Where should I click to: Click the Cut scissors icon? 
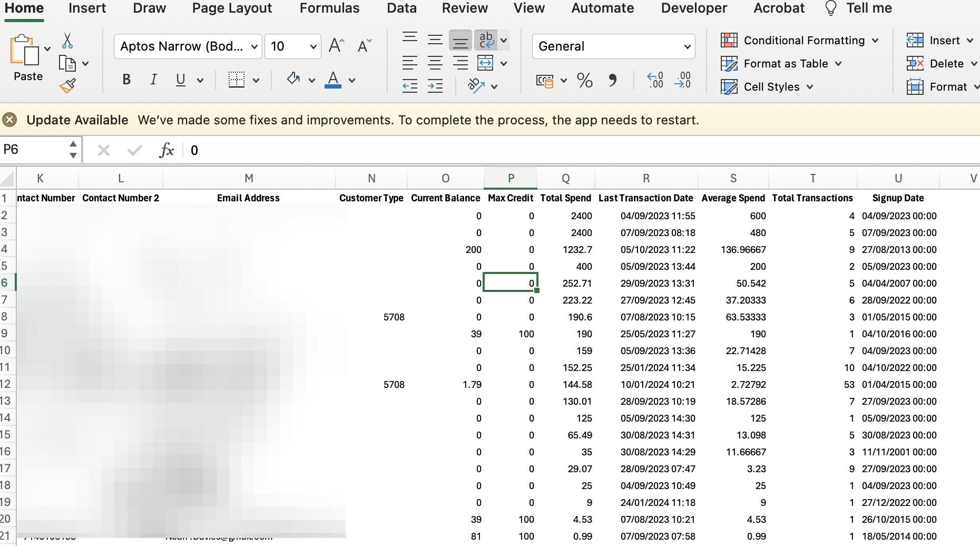[67, 41]
